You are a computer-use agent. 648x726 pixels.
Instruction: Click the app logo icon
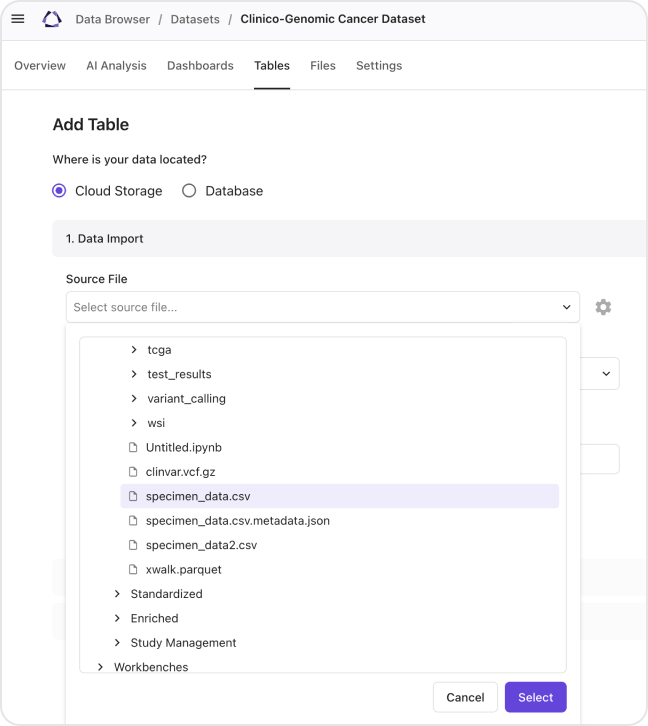[52, 19]
